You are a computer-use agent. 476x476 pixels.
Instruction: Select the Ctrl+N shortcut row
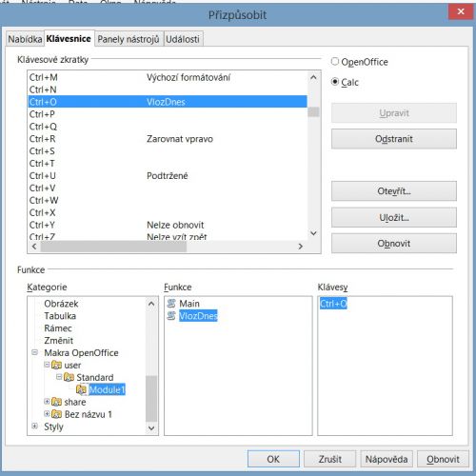click(168, 89)
